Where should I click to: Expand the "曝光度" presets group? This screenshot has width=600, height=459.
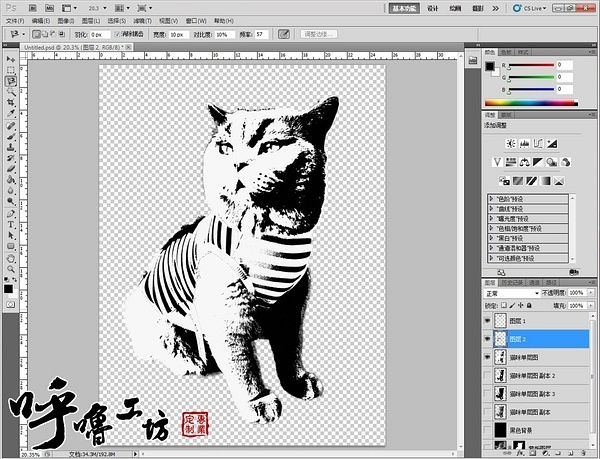click(492, 219)
